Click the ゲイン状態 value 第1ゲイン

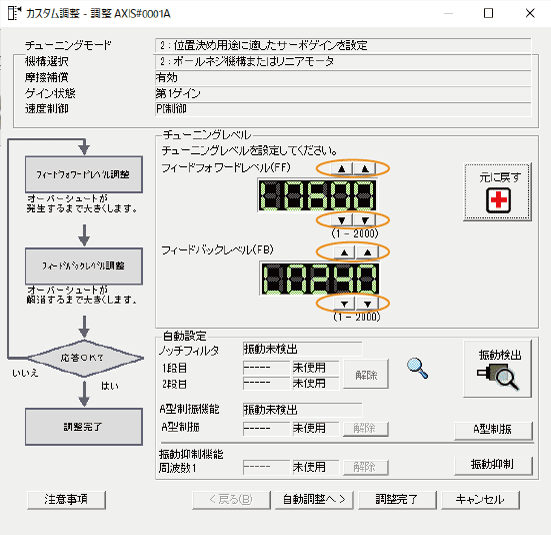[343, 94]
